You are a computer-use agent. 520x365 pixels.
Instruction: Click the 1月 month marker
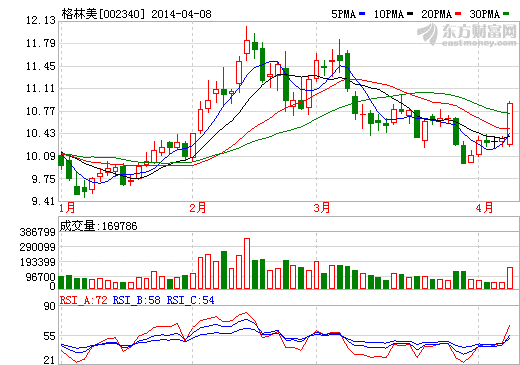click(x=67, y=208)
